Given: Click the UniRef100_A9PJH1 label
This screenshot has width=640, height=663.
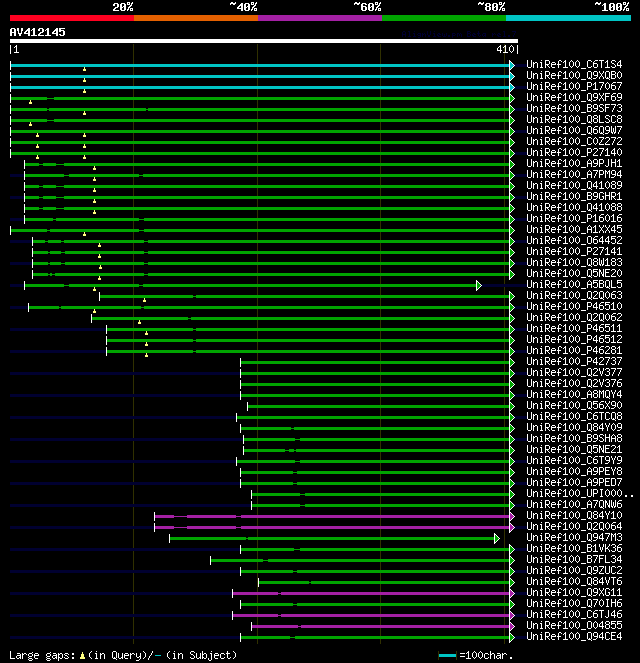Looking at the screenshot, I should coord(574,163).
